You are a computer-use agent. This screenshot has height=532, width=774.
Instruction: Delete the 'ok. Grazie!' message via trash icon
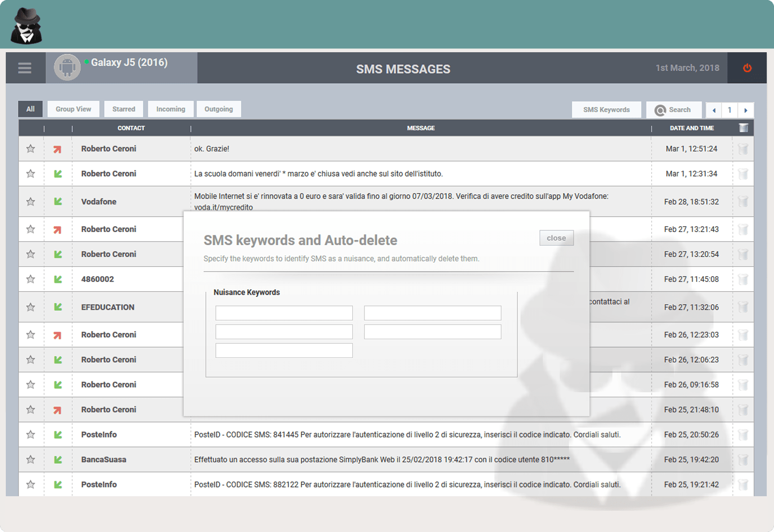click(743, 149)
